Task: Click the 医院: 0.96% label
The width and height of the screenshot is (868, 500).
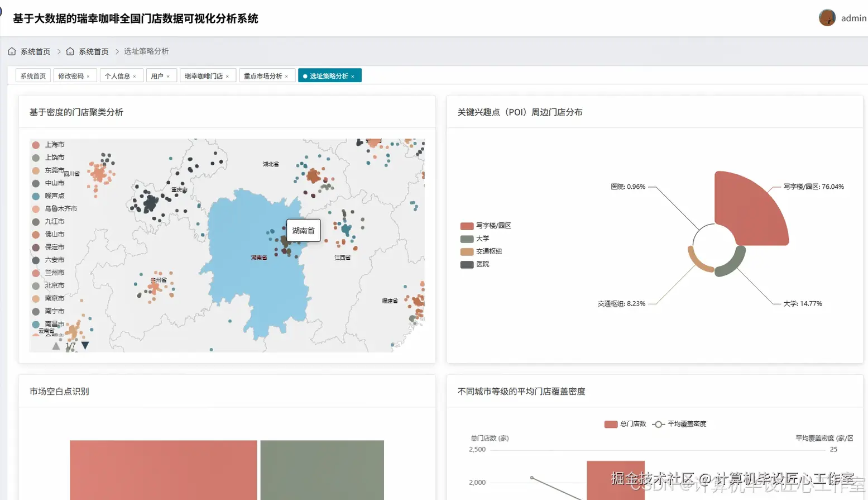Action: tap(628, 187)
